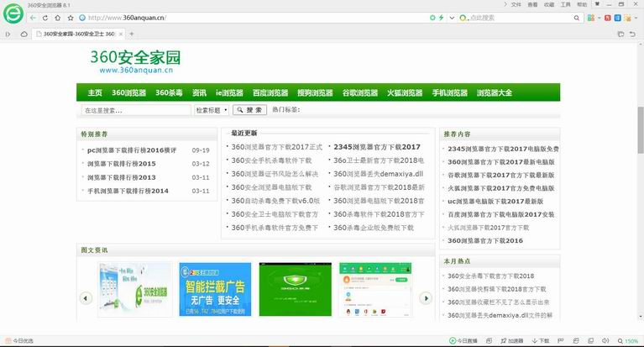Open 360浏览器官方下载2016 link
The image size is (644, 347).
coord(485,240)
